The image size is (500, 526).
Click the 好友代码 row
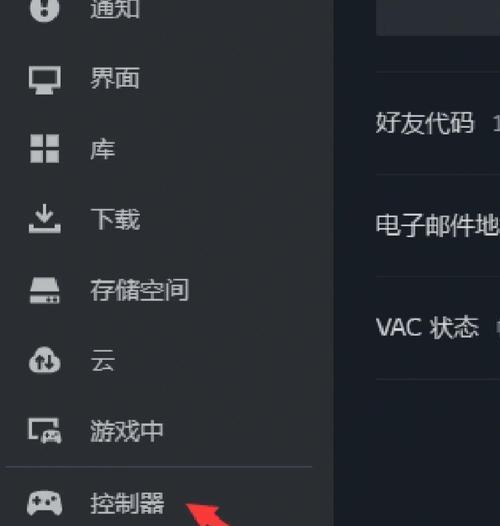(438, 123)
